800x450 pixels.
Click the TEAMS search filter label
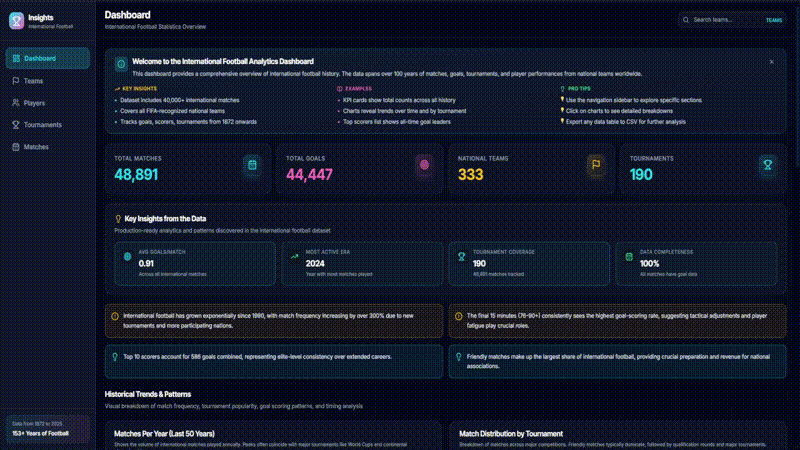click(773, 20)
